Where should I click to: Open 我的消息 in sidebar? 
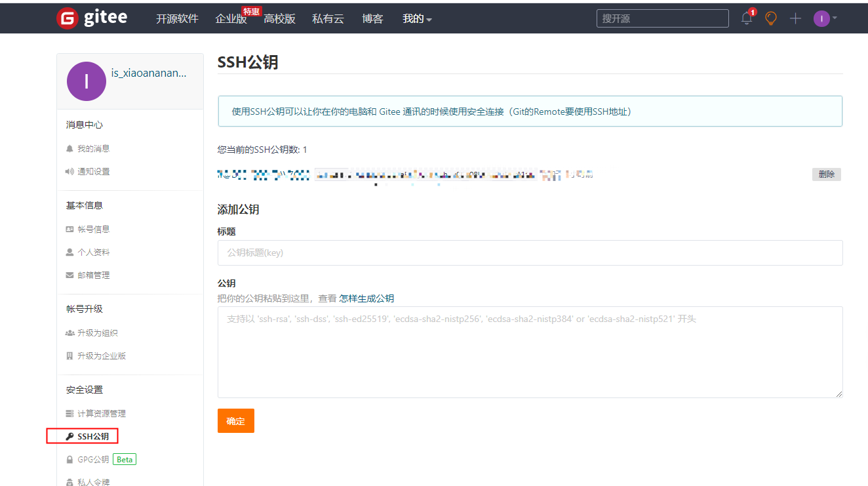click(94, 149)
